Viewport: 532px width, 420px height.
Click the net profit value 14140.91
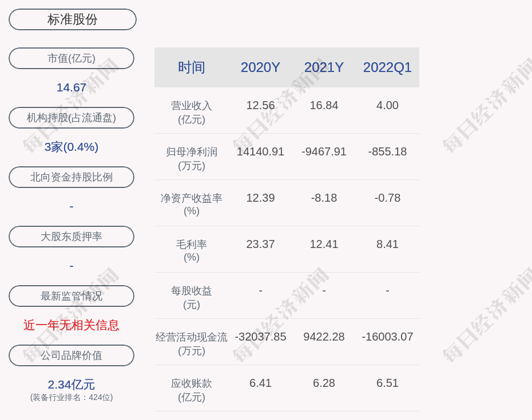coord(260,151)
